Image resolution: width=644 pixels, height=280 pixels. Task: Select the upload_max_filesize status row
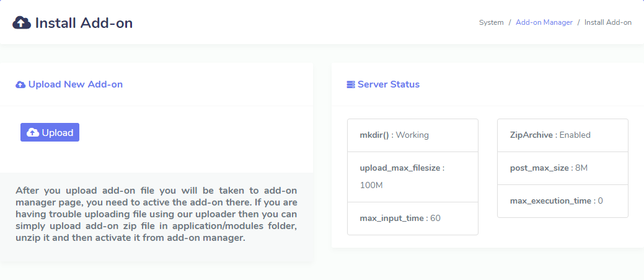pos(412,176)
